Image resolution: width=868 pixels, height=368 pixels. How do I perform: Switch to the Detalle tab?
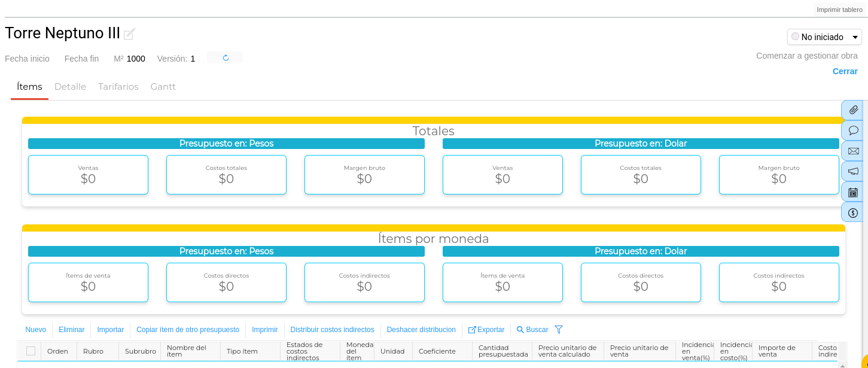click(70, 87)
